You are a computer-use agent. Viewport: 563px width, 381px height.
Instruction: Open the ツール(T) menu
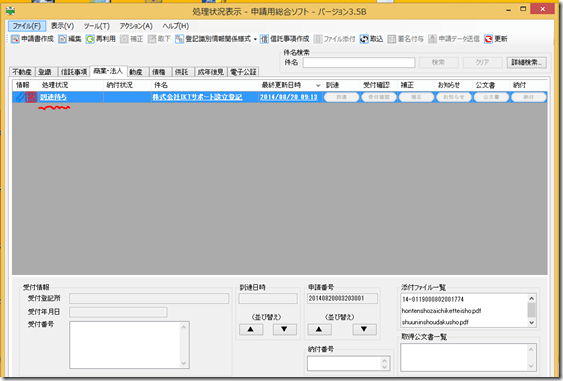tap(97, 26)
